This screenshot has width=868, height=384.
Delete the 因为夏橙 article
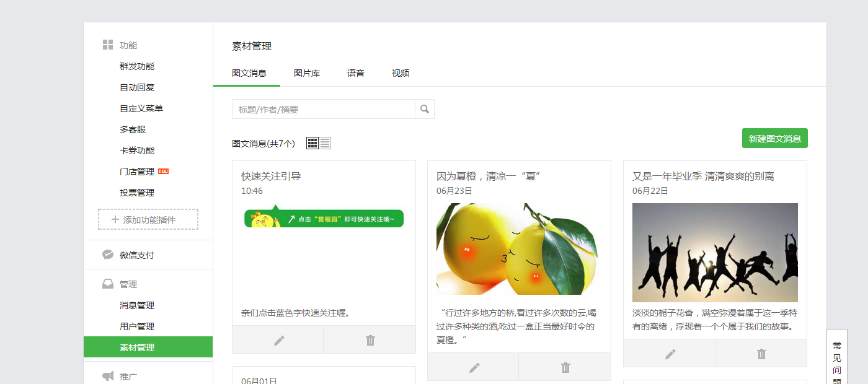tap(565, 367)
